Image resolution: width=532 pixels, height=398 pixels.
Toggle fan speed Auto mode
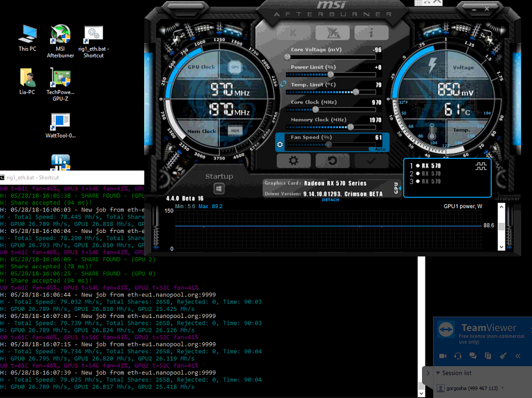coord(380,149)
